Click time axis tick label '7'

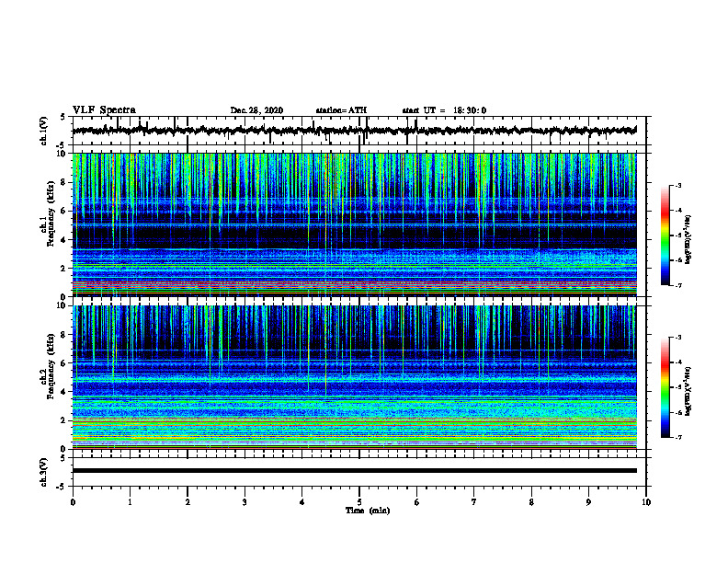click(x=474, y=502)
